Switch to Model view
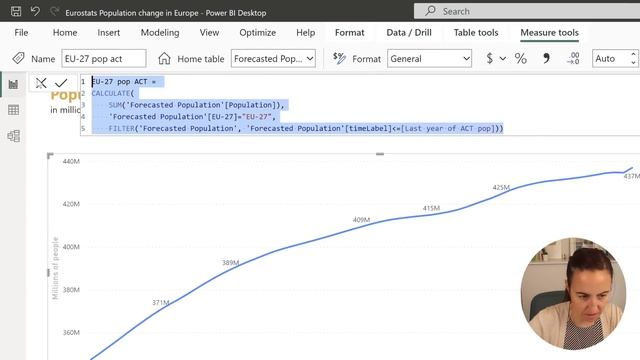The width and height of the screenshot is (640, 360). point(13,136)
